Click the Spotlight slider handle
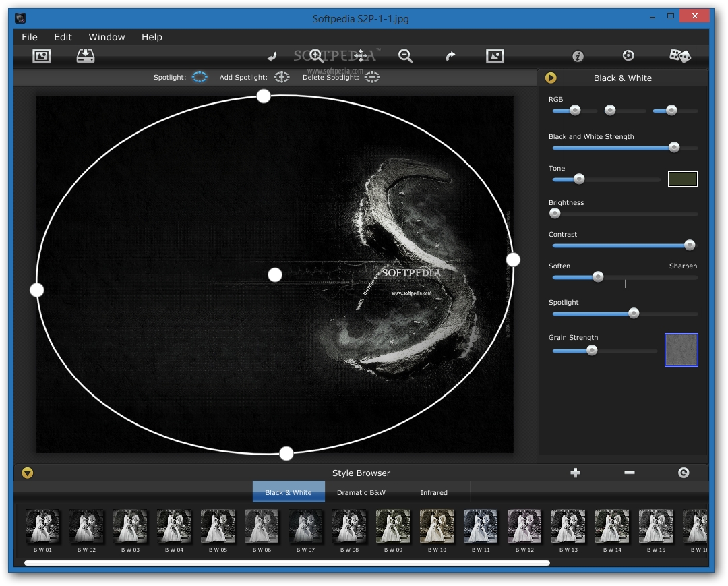The height and width of the screenshot is (586, 728). (634, 313)
